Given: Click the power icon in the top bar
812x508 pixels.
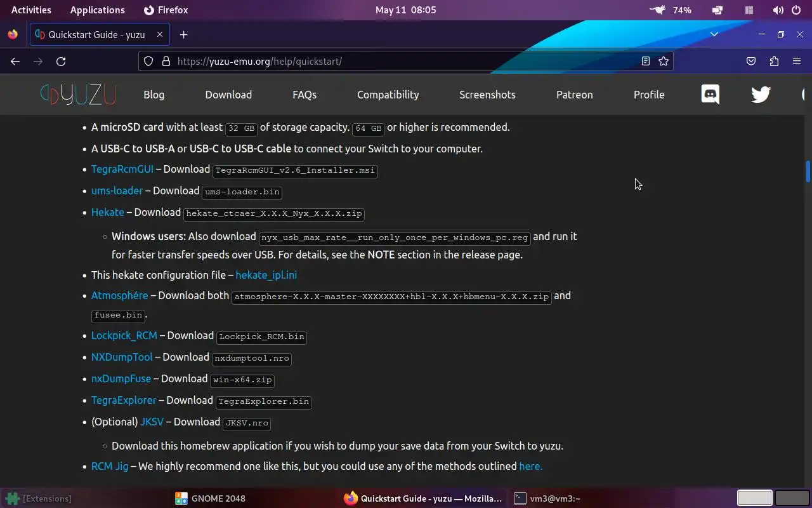Looking at the screenshot, I should coord(796,10).
